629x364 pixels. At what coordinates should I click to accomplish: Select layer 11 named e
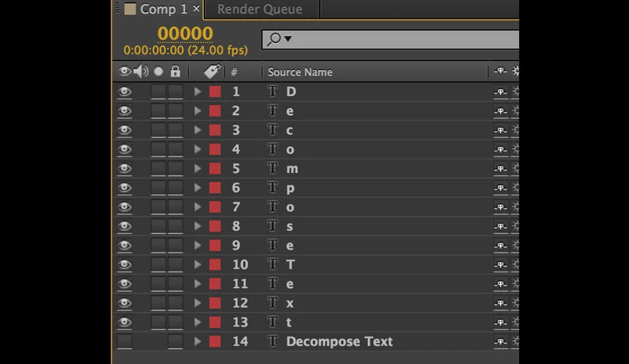(290, 284)
